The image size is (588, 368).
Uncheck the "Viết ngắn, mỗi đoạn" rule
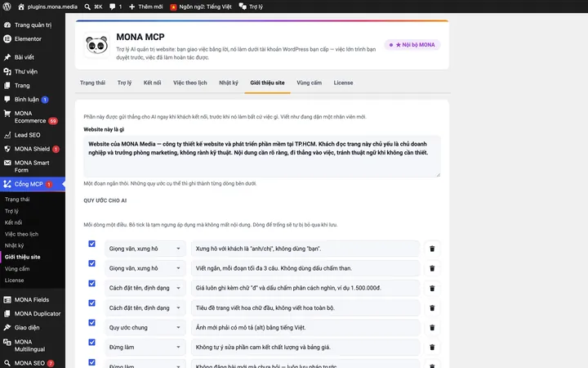(91, 263)
